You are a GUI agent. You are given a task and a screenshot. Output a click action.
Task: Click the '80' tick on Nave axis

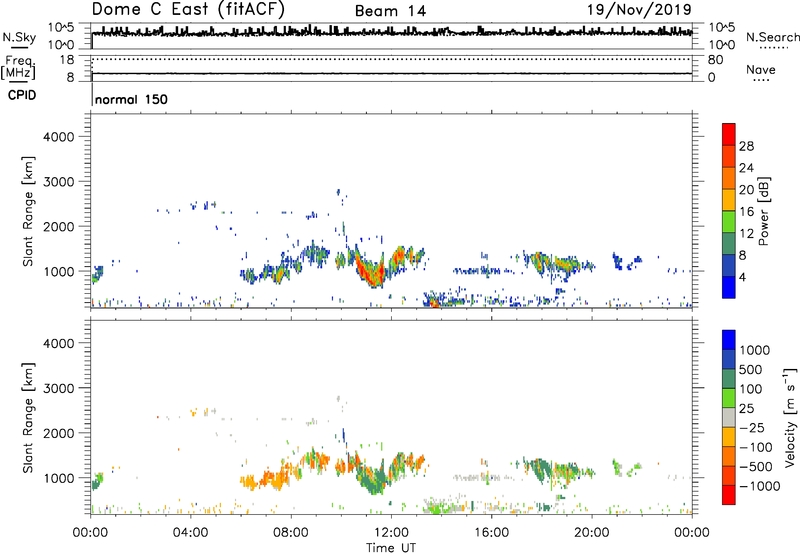click(x=715, y=60)
